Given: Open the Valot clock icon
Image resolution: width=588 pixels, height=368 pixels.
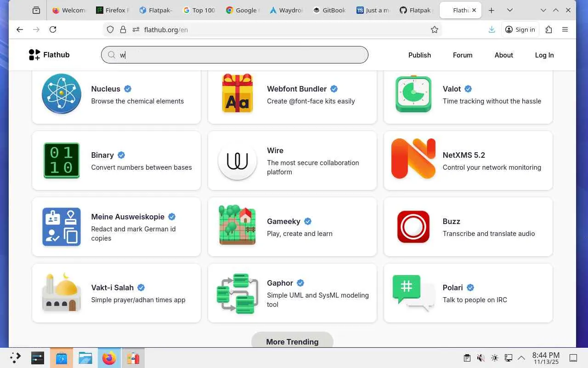Looking at the screenshot, I should [413, 94].
